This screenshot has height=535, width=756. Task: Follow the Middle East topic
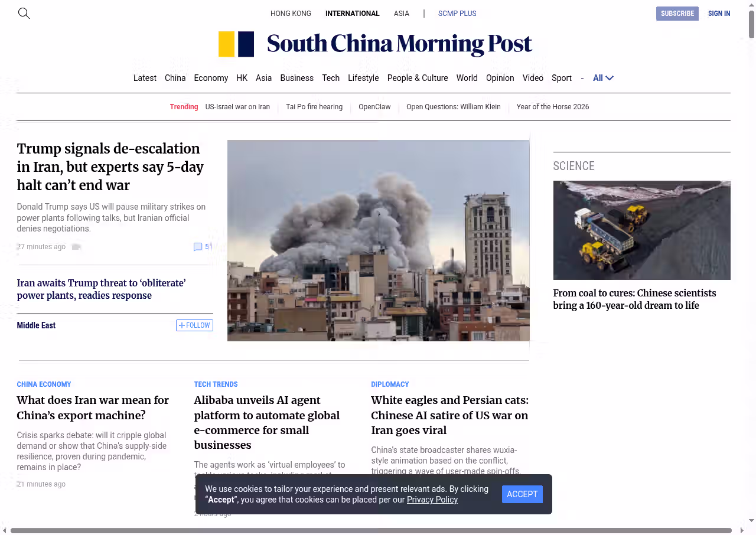[x=194, y=325]
